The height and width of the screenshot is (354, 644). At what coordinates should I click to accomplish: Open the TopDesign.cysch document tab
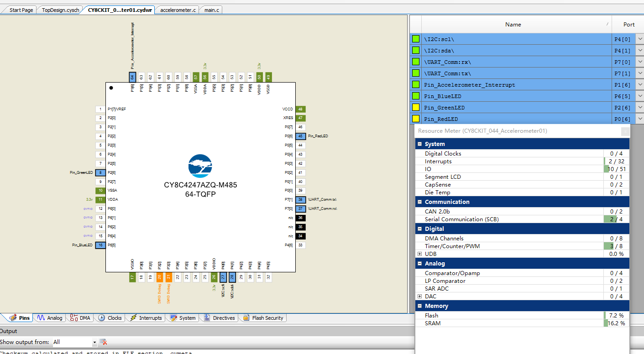pyautogui.click(x=60, y=10)
